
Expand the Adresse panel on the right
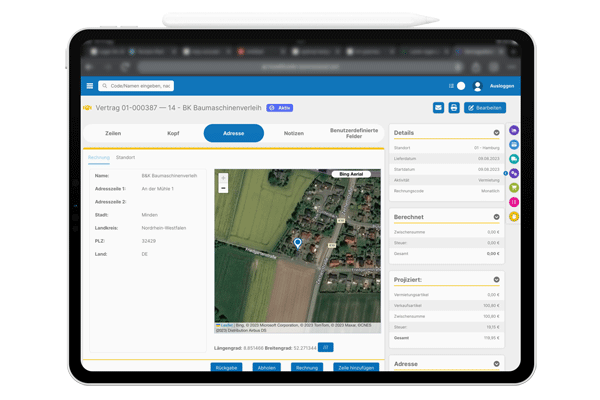[x=496, y=364]
